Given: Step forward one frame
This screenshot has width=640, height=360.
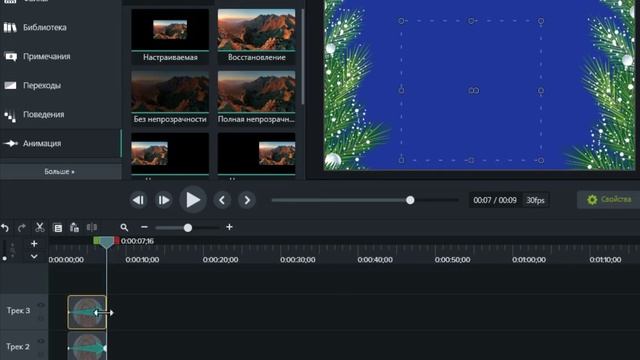Looking at the screenshot, I should (x=164, y=200).
